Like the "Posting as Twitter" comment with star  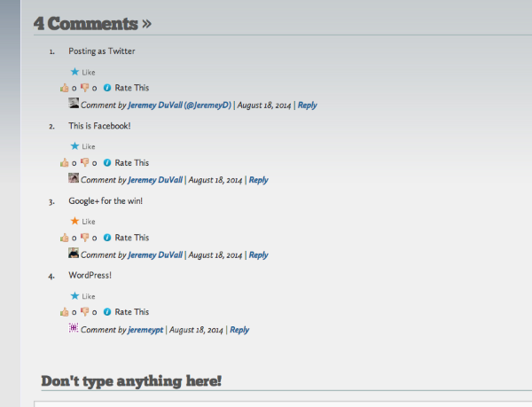pyautogui.click(x=75, y=72)
